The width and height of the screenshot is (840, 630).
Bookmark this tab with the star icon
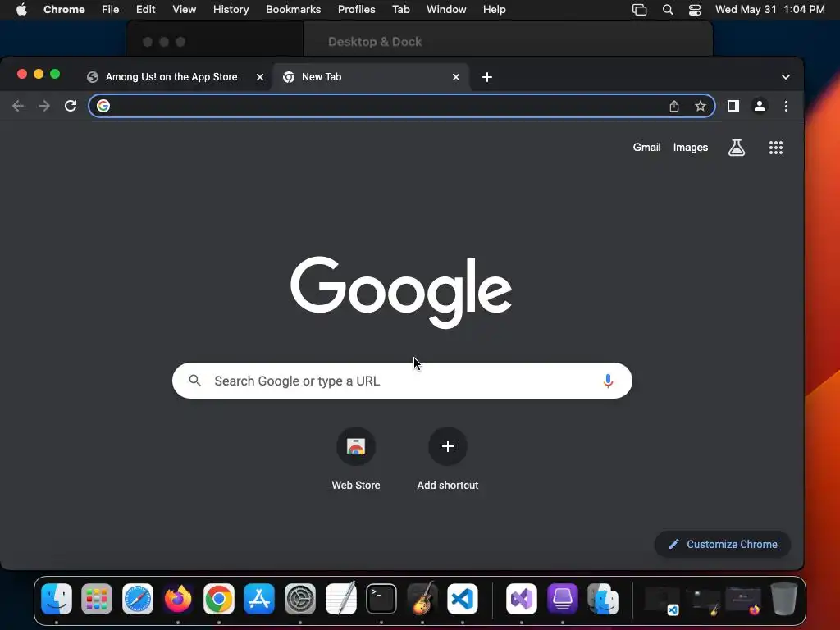pyautogui.click(x=701, y=106)
